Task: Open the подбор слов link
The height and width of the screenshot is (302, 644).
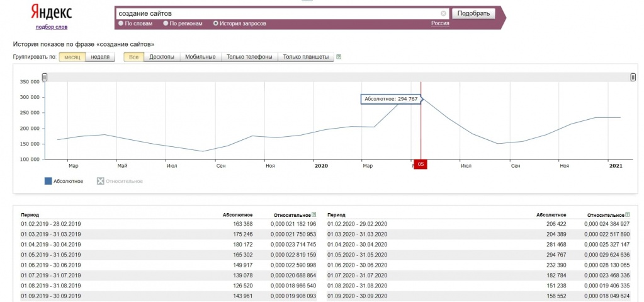Action: coord(52,27)
